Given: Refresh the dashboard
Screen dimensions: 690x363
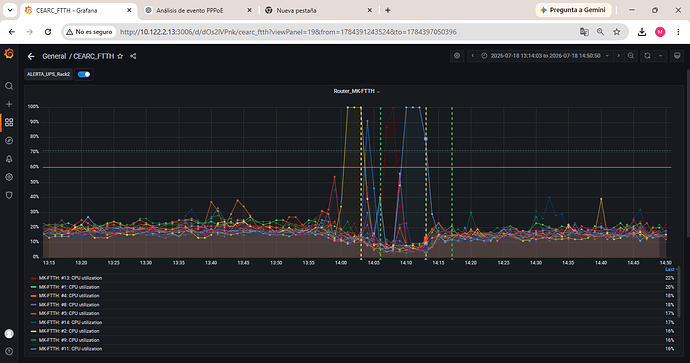Looking at the screenshot, I should pyautogui.click(x=647, y=56).
